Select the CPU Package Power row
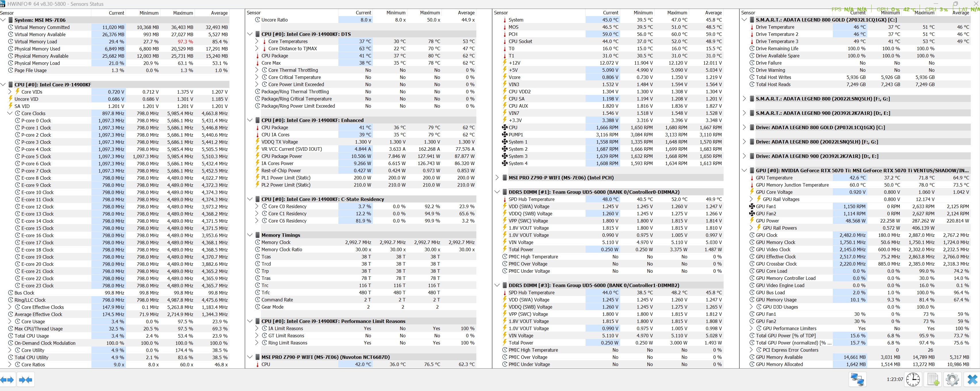Image resolution: width=980 pixels, height=391 pixels. pyautogui.click(x=281, y=156)
